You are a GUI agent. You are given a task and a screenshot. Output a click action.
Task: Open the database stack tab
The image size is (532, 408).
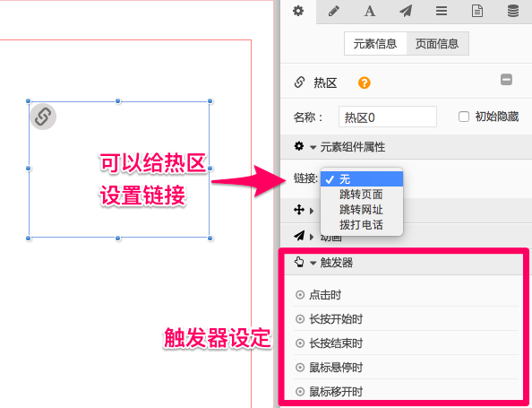click(513, 11)
